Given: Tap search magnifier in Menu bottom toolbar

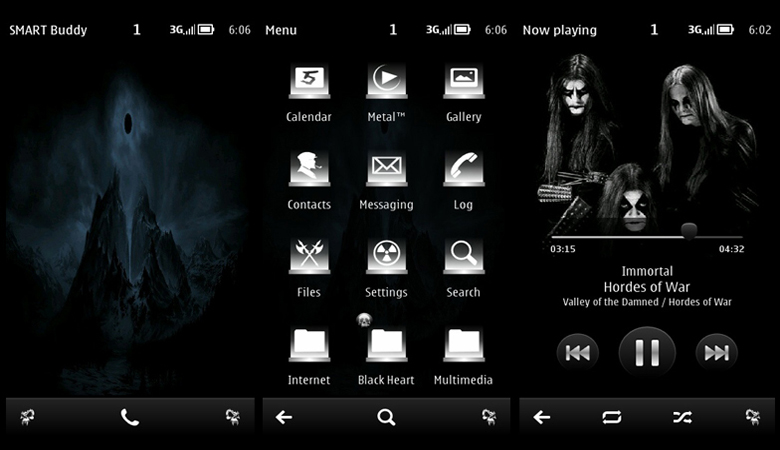Looking at the screenshot, I should point(386,417).
